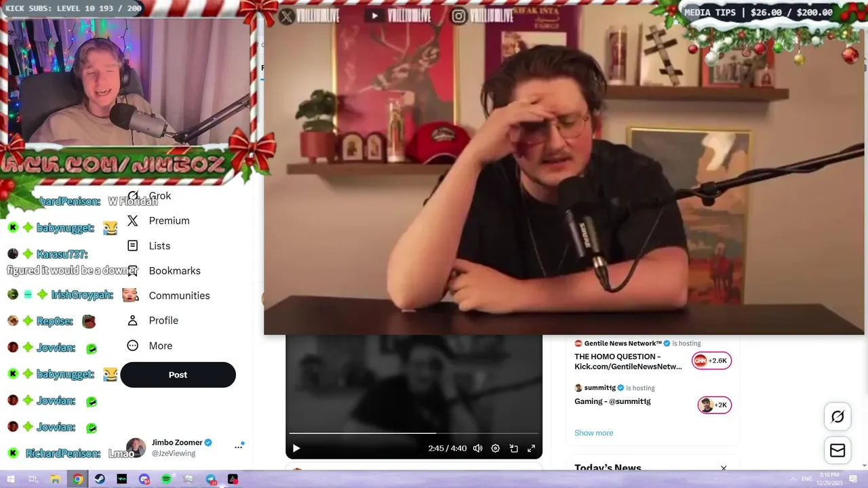This screenshot has height=488, width=868.
Task: Click the popped-out video player
Action: (x=564, y=169)
